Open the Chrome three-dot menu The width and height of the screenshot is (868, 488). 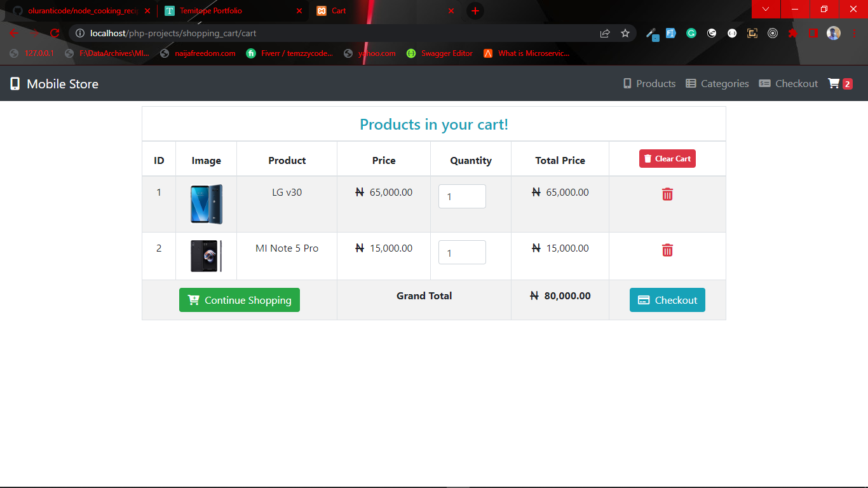pyautogui.click(x=854, y=33)
